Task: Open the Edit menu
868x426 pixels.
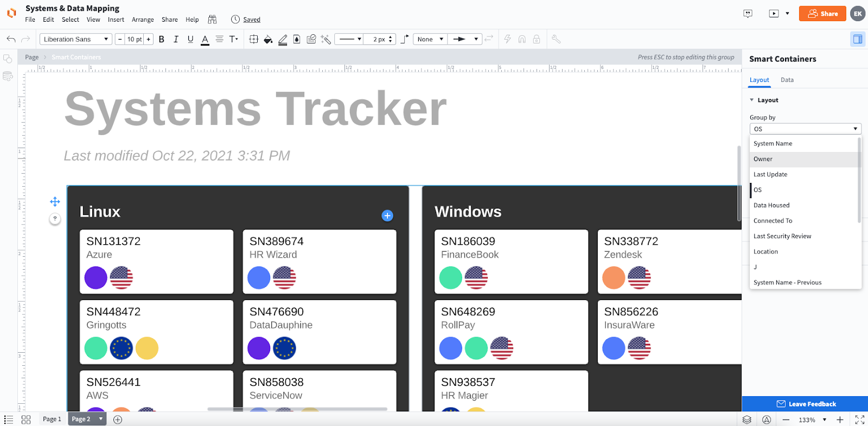Action: coord(48,20)
